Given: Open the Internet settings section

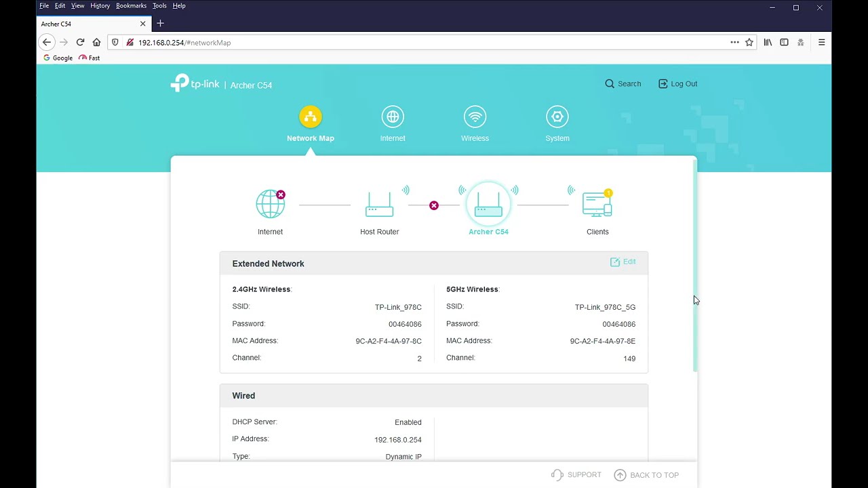Looking at the screenshot, I should pyautogui.click(x=393, y=124).
